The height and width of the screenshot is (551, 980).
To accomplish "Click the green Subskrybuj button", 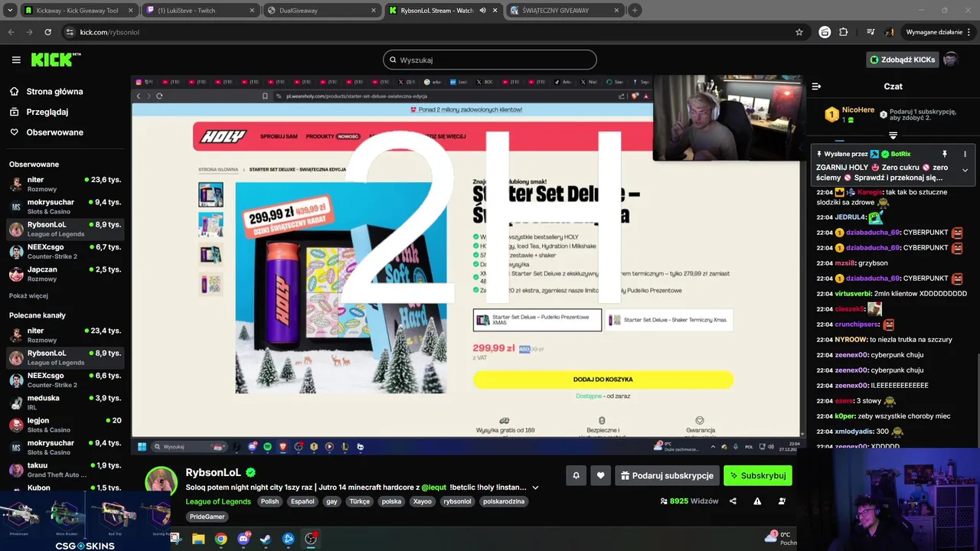I will pyautogui.click(x=757, y=475).
